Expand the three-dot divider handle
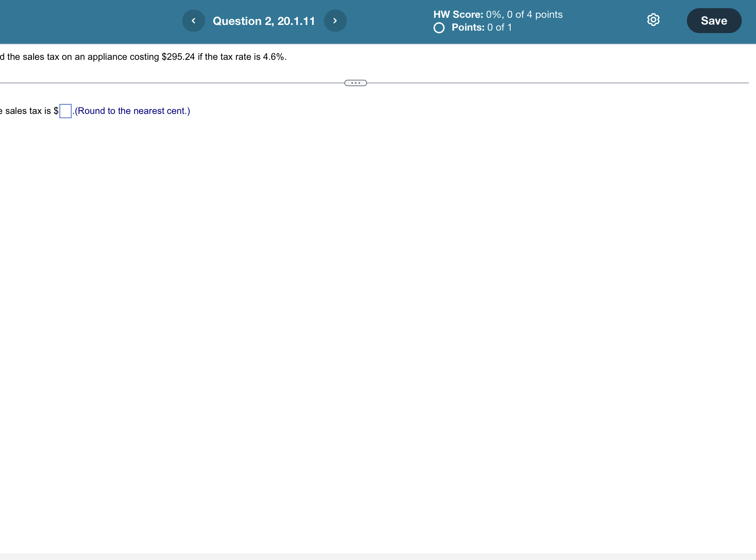The height and width of the screenshot is (560, 756). coord(355,83)
